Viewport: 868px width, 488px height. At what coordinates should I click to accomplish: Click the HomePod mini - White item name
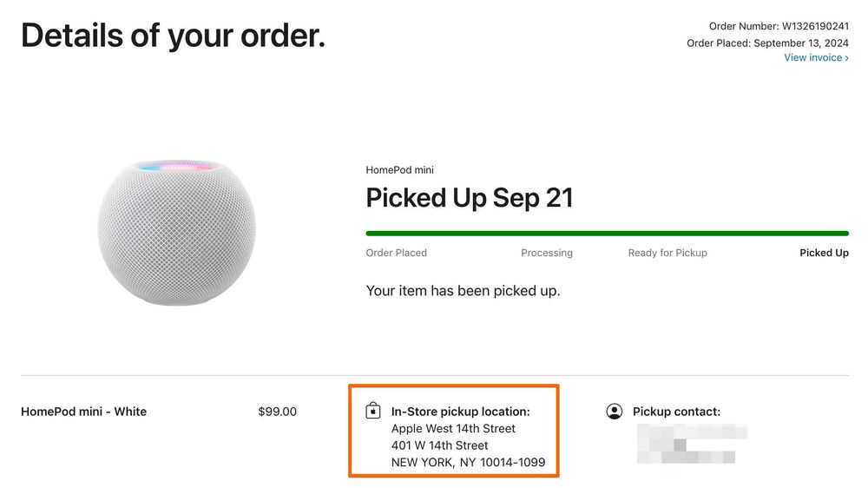coord(83,412)
